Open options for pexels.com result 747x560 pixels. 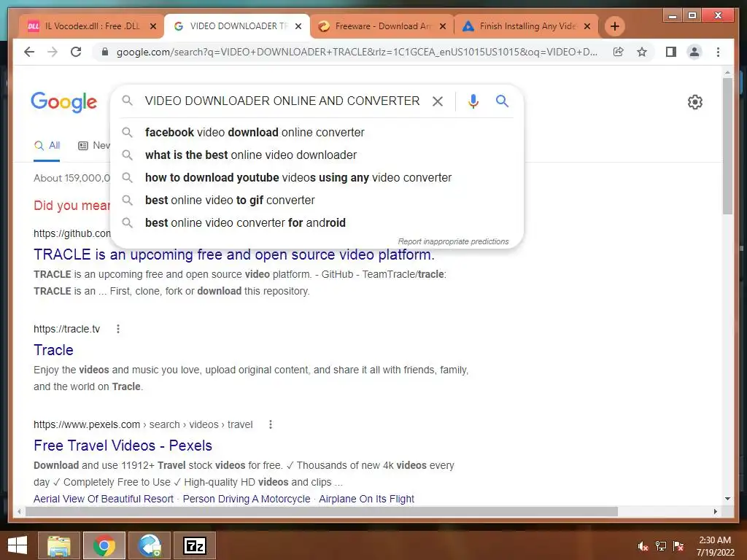point(271,424)
